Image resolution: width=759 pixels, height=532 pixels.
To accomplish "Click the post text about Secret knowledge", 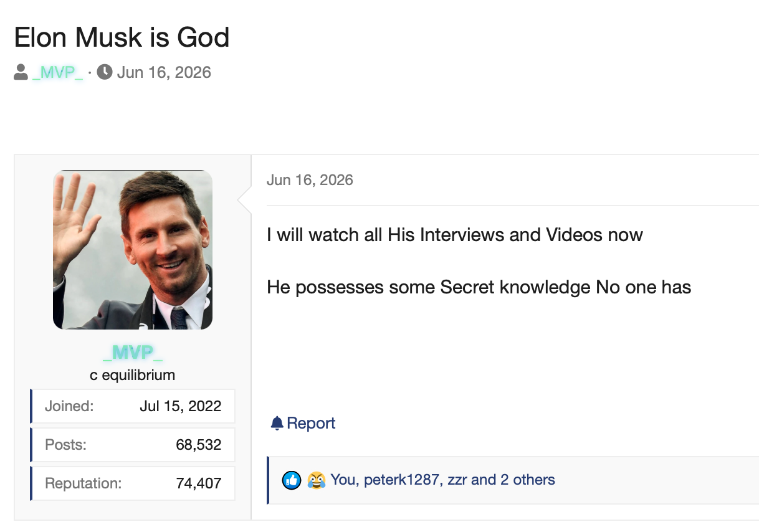I will tap(479, 287).
